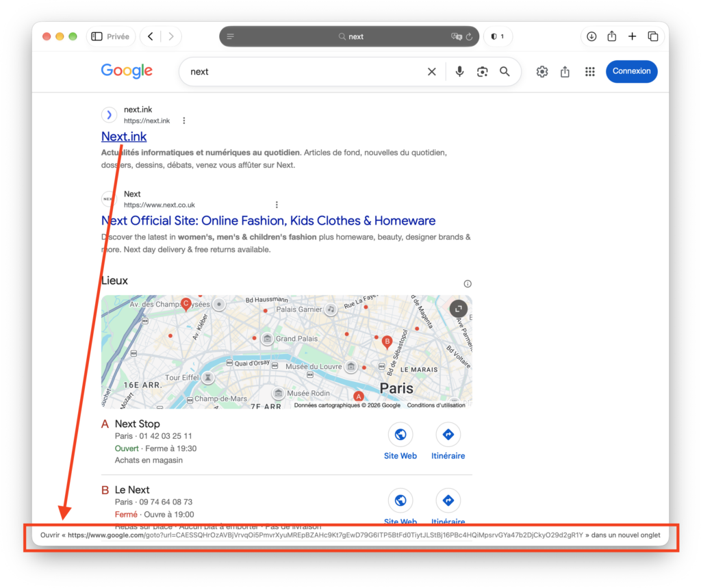
Task: Click map marker A
Action: coord(358,396)
